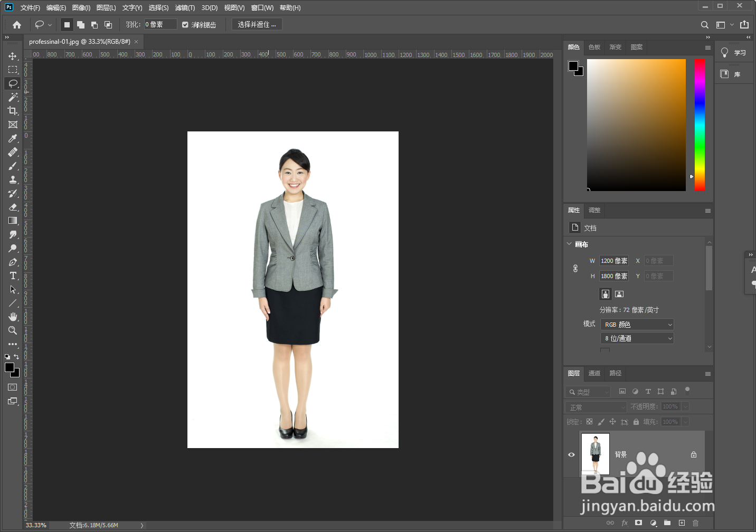This screenshot has width=756, height=532.
Task: Toggle the 消除锯齿 anti-alias checkbox
Action: 185,25
